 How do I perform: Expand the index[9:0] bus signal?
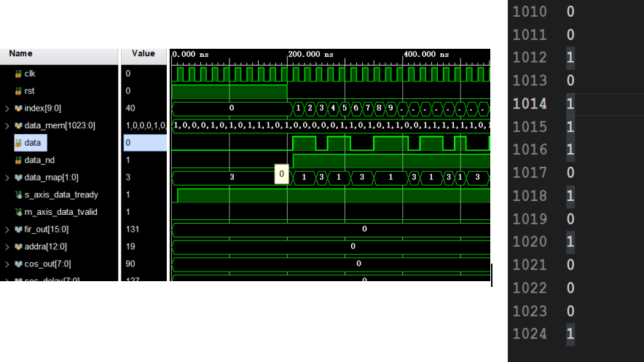[7, 109]
